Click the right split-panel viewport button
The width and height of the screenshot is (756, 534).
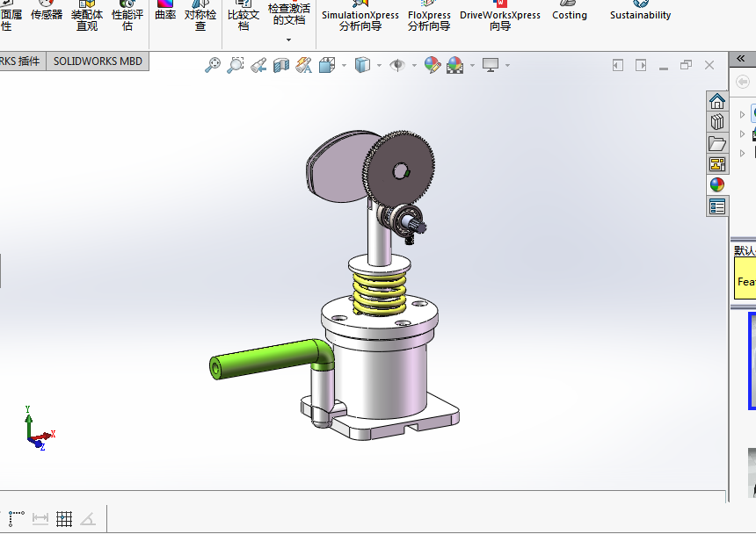tap(641, 65)
